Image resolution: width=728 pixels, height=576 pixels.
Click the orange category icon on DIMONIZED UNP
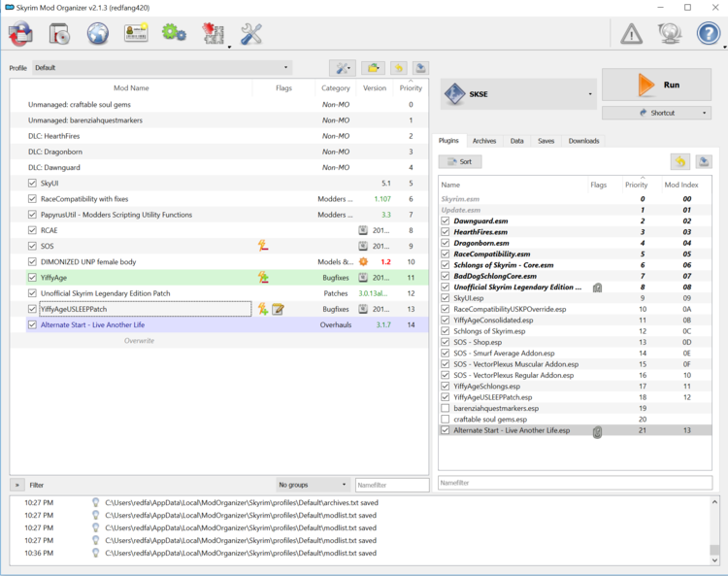tap(363, 261)
